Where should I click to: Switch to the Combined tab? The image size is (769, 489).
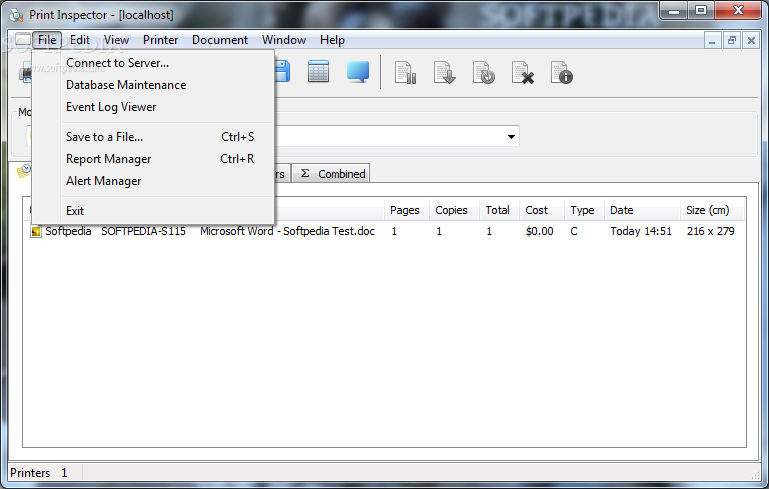coord(332,174)
